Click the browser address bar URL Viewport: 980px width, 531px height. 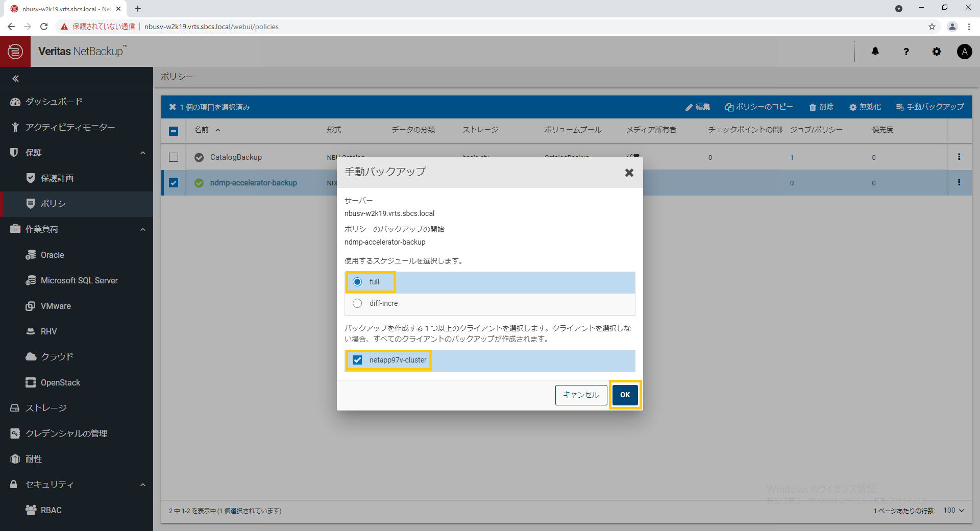click(211, 27)
